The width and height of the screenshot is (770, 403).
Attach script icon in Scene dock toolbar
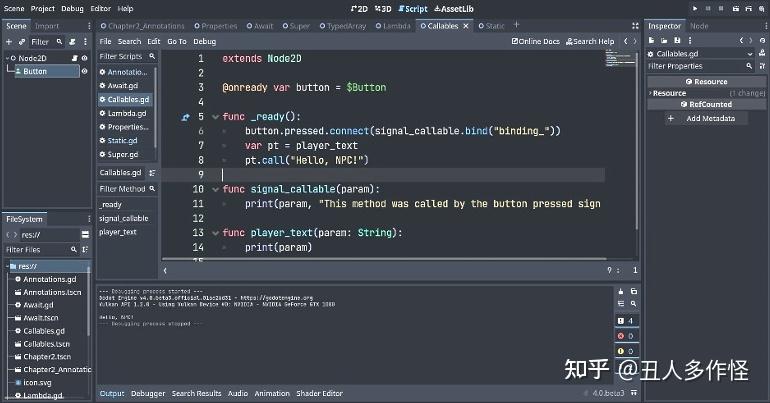[73, 42]
